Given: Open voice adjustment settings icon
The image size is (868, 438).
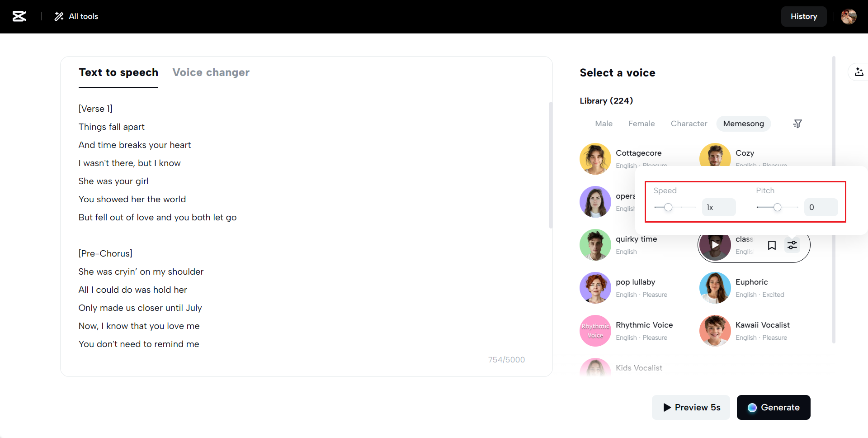Looking at the screenshot, I should click(x=792, y=245).
